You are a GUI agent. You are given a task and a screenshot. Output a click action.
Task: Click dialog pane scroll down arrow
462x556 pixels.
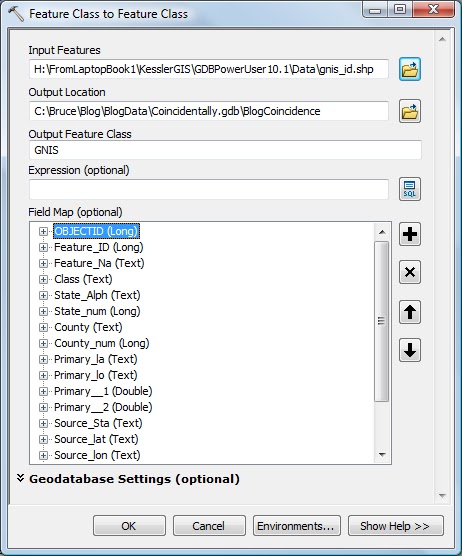click(442, 495)
